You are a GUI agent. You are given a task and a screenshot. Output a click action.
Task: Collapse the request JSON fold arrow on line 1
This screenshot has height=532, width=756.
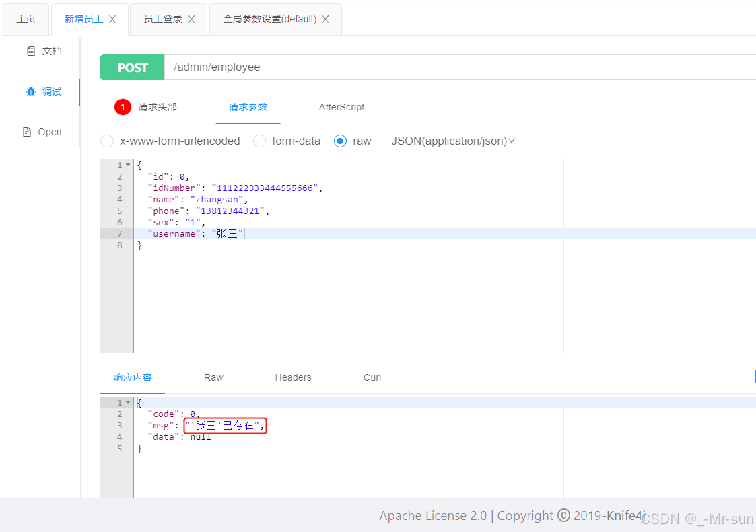(128, 165)
